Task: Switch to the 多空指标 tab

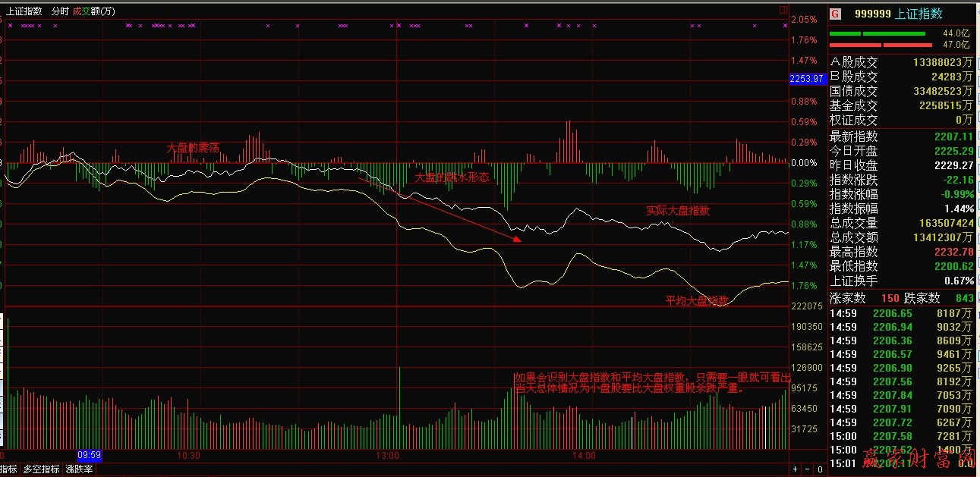Action: [42, 469]
